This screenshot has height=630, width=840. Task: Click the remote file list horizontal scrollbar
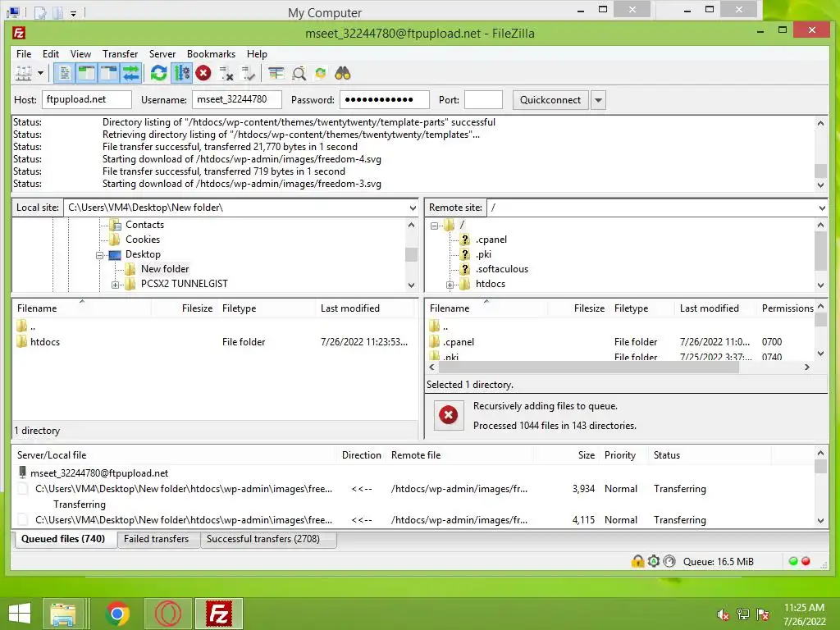[588, 367]
